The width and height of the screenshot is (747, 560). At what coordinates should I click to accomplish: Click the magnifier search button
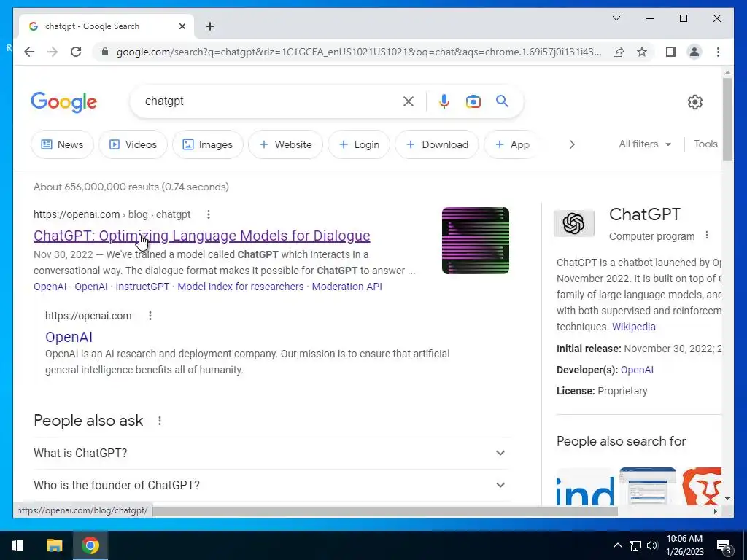click(x=502, y=101)
